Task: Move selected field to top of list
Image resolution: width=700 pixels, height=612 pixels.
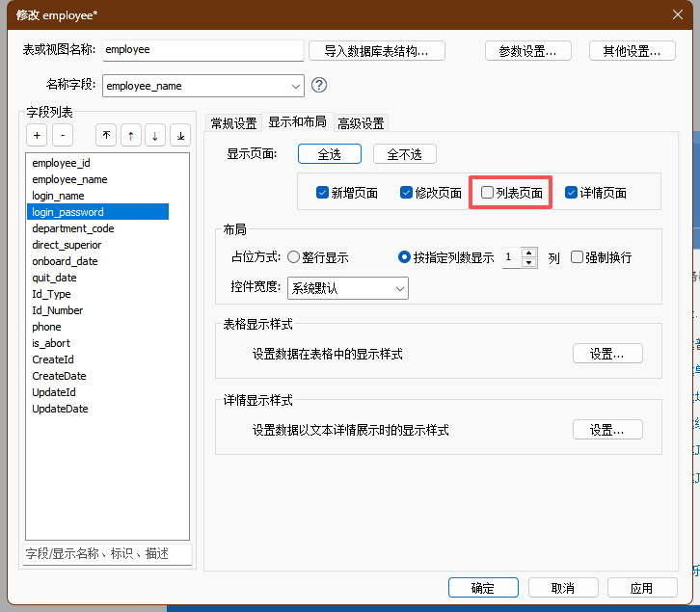Action: 106,136
